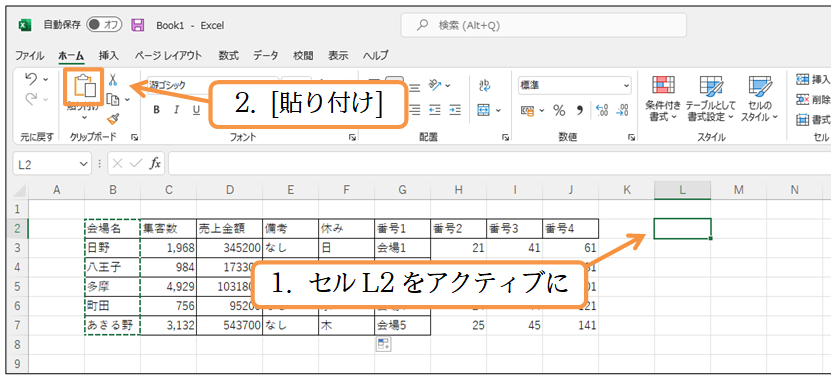Open テーブルとして書式設定 menu
Viewport: 831px width, 378px height.
(x=710, y=100)
